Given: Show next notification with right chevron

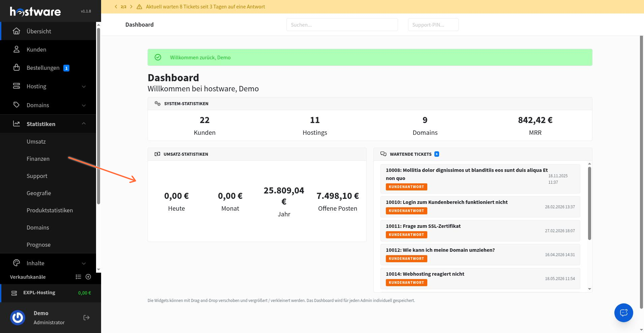Looking at the screenshot, I should pos(131,7).
